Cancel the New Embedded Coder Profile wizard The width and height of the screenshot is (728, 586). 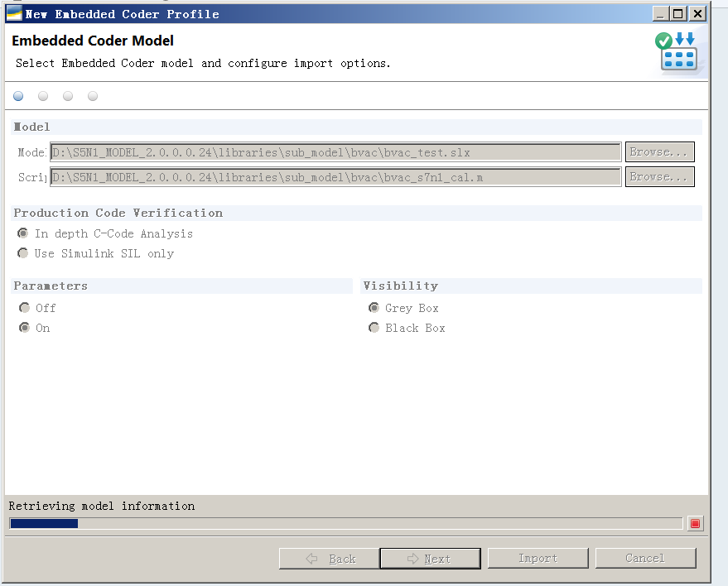tap(646, 558)
